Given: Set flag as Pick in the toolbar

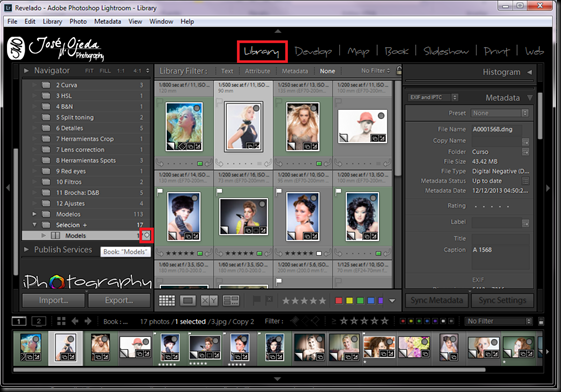Looking at the screenshot, I should [257, 300].
